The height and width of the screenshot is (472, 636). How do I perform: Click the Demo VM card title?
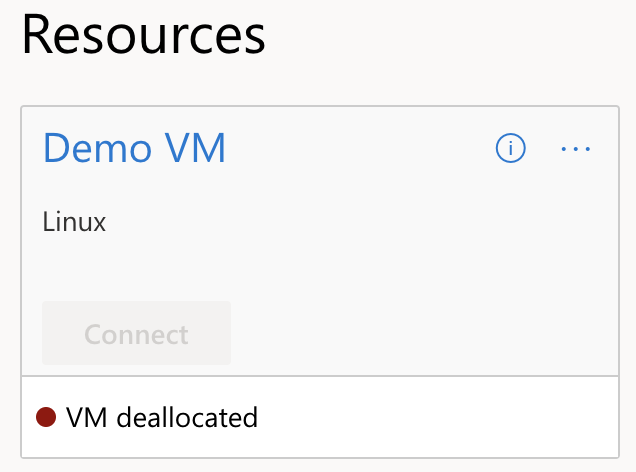click(x=134, y=149)
